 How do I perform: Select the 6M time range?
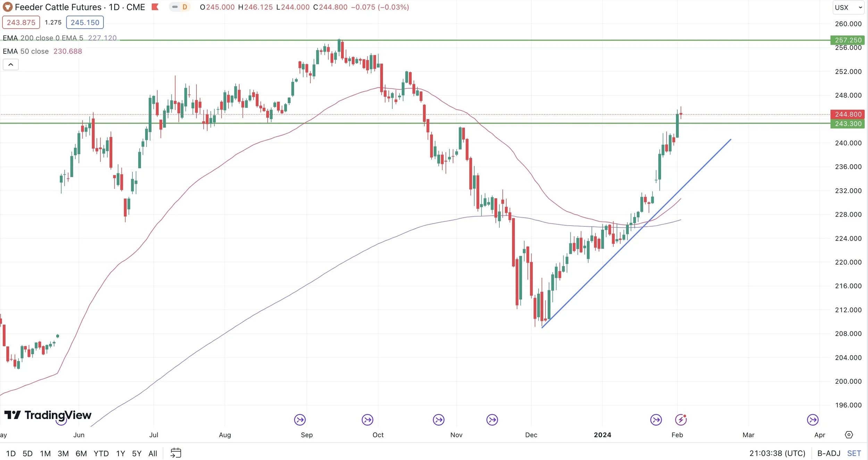(x=81, y=453)
